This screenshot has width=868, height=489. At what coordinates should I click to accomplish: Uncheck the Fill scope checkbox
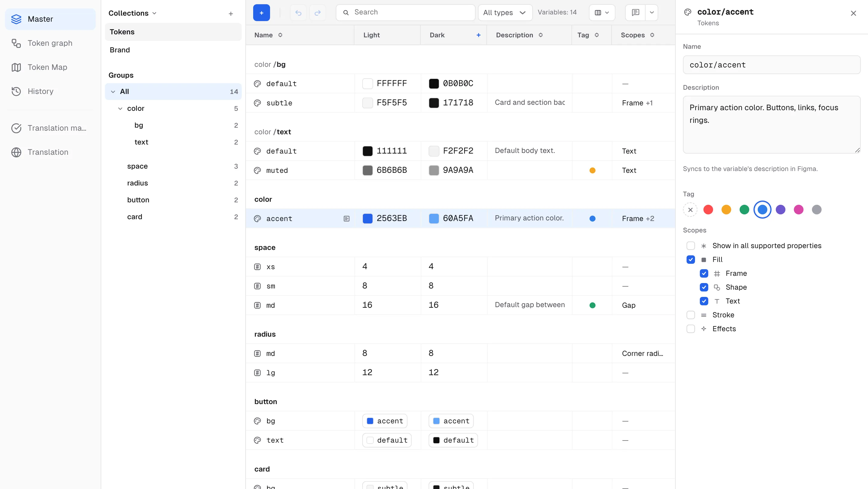691,260
